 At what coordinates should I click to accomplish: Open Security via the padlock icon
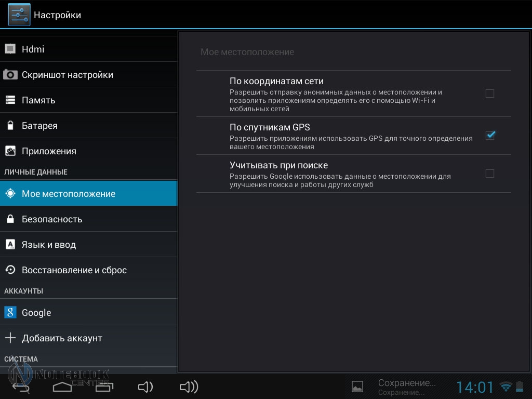(10, 219)
